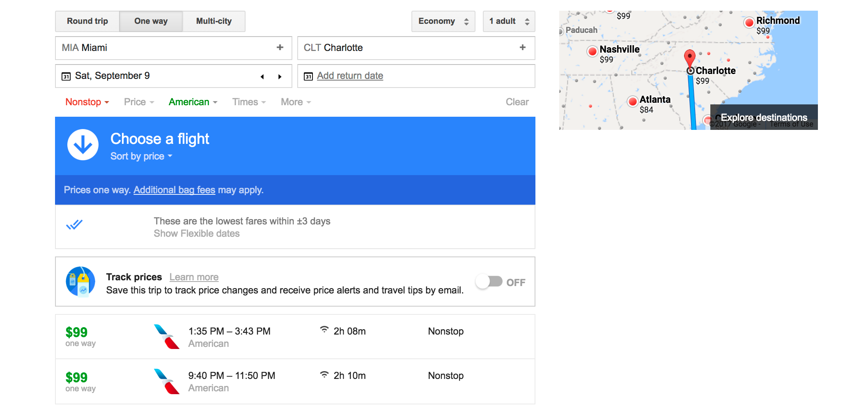Open the Sort by price menu
This screenshot has height=411, width=868.
coord(141,156)
